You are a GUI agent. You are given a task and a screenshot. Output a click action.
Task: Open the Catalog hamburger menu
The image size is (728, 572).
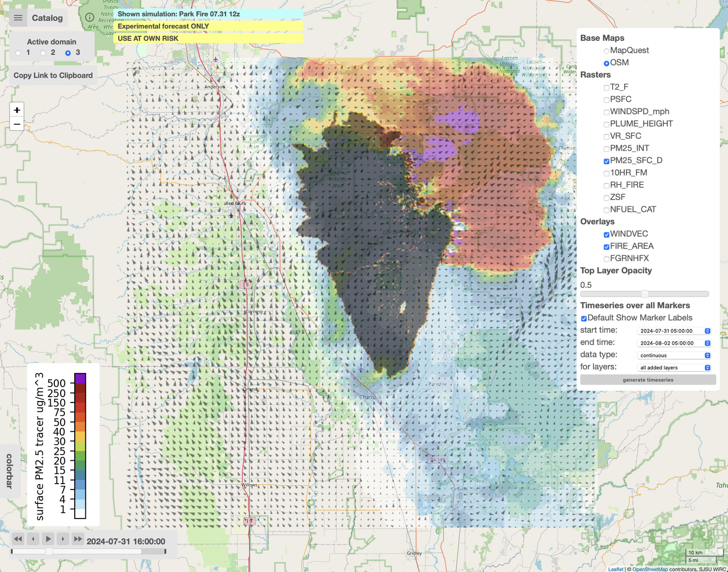pos(18,18)
